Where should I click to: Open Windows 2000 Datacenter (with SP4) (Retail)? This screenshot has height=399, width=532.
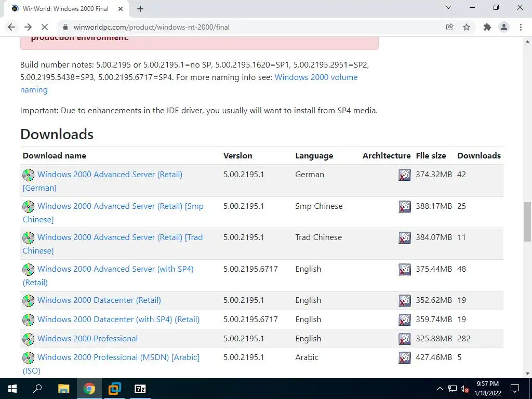tap(118, 320)
